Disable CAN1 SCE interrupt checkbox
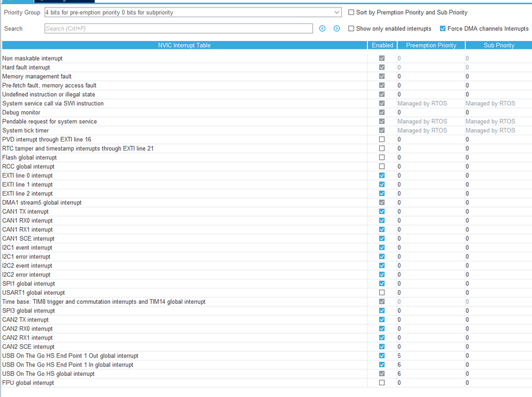The image size is (532, 397). coord(382,238)
